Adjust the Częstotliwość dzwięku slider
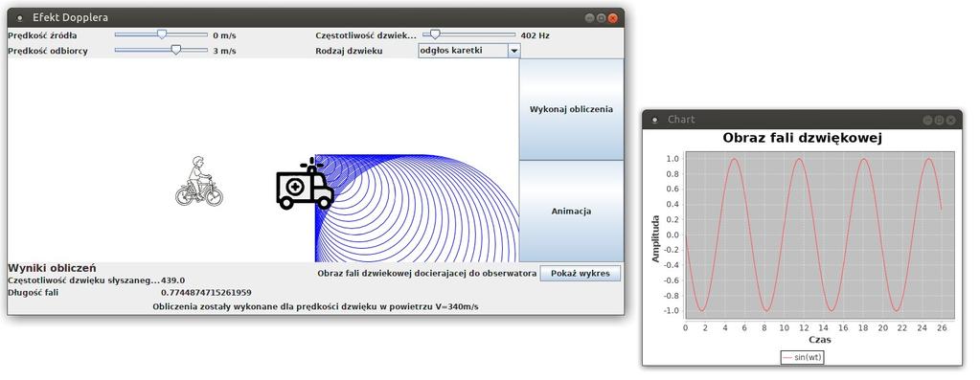This screenshot has width=980, height=380. pyautogui.click(x=469, y=35)
